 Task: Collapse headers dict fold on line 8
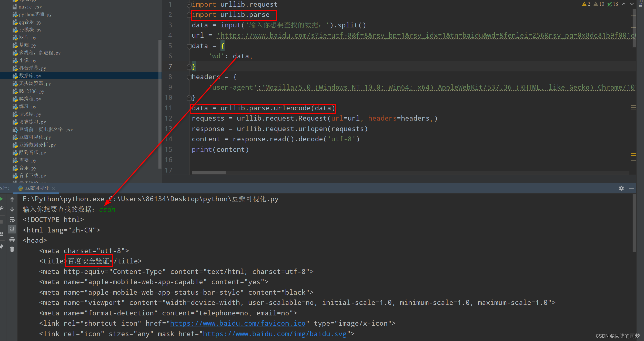click(x=189, y=77)
